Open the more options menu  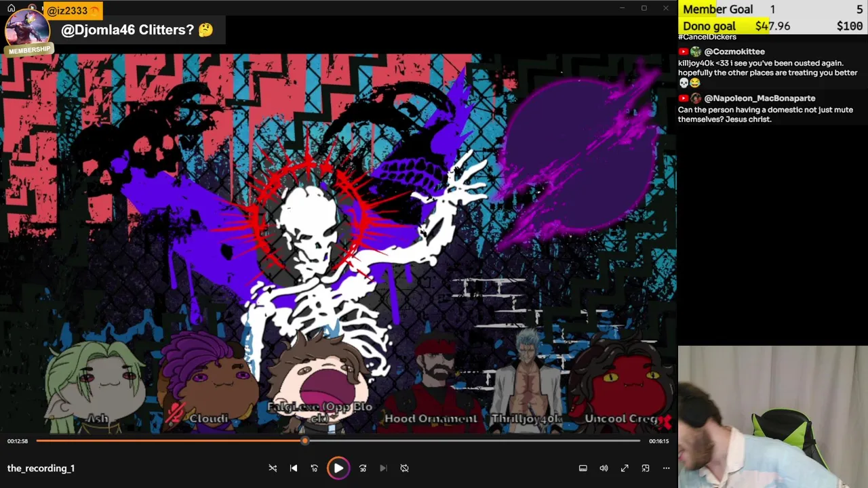tap(666, 468)
